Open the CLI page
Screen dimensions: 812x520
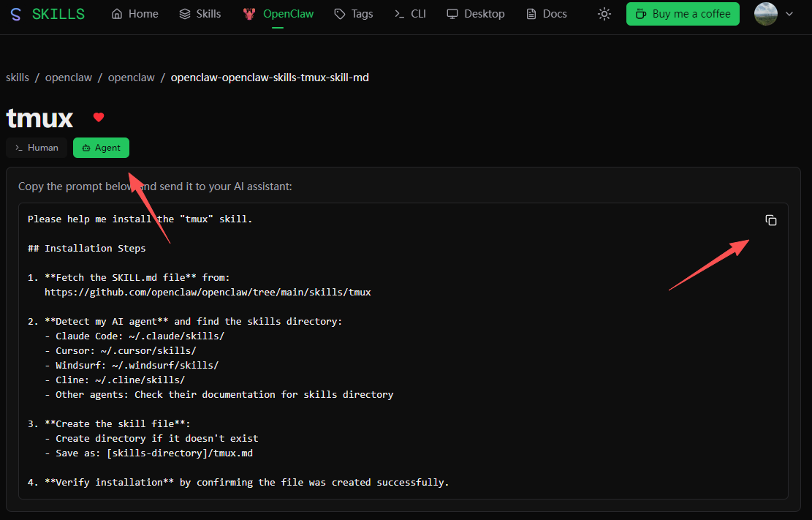[x=409, y=14]
